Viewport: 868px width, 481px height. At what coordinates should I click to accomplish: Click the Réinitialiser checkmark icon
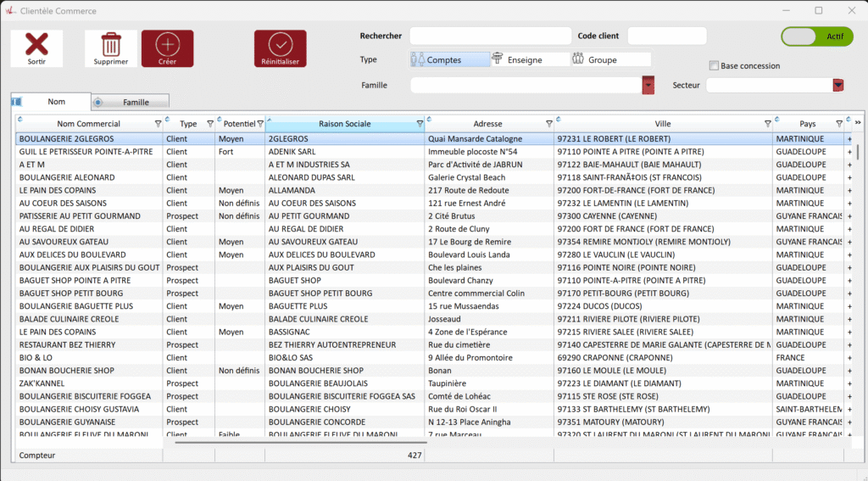(x=280, y=44)
